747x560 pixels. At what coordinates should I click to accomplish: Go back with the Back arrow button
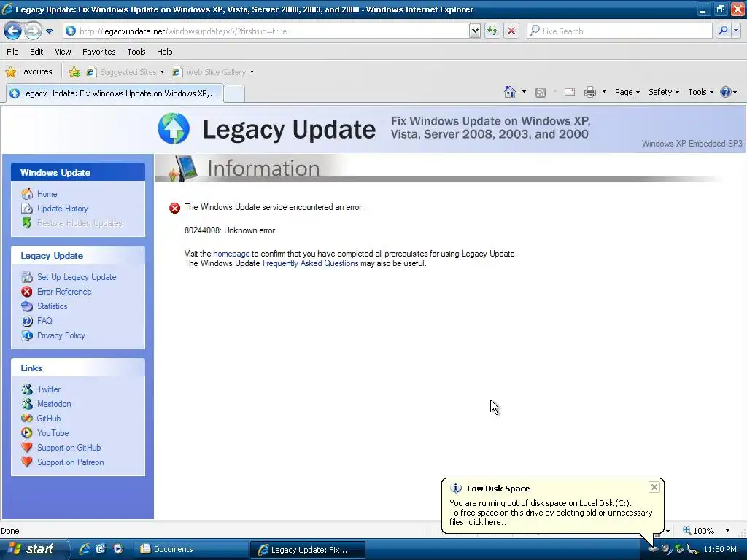(x=13, y=31)
